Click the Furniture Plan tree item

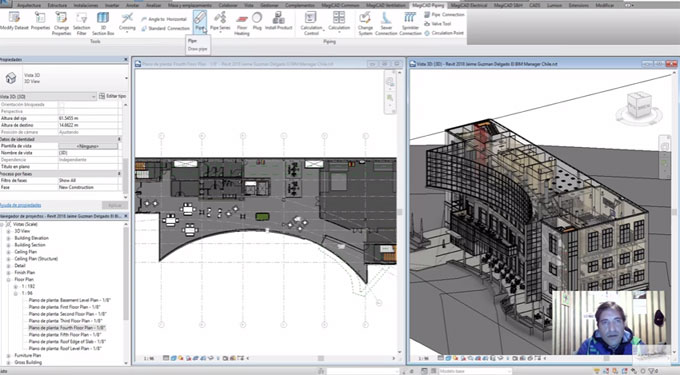coord(28,355)
